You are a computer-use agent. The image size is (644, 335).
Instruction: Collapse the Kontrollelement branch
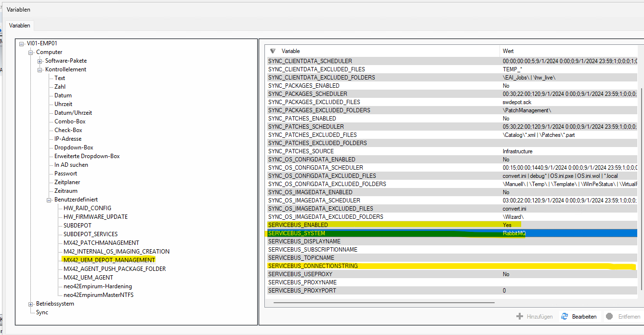[40, 69]
